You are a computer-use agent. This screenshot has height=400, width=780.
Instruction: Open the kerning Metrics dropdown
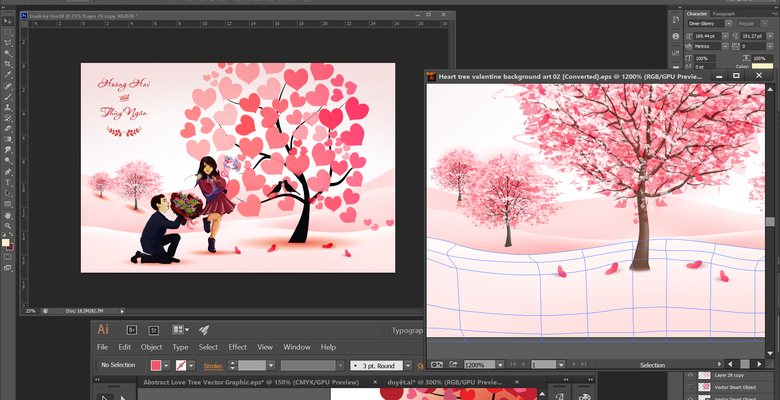725,46
